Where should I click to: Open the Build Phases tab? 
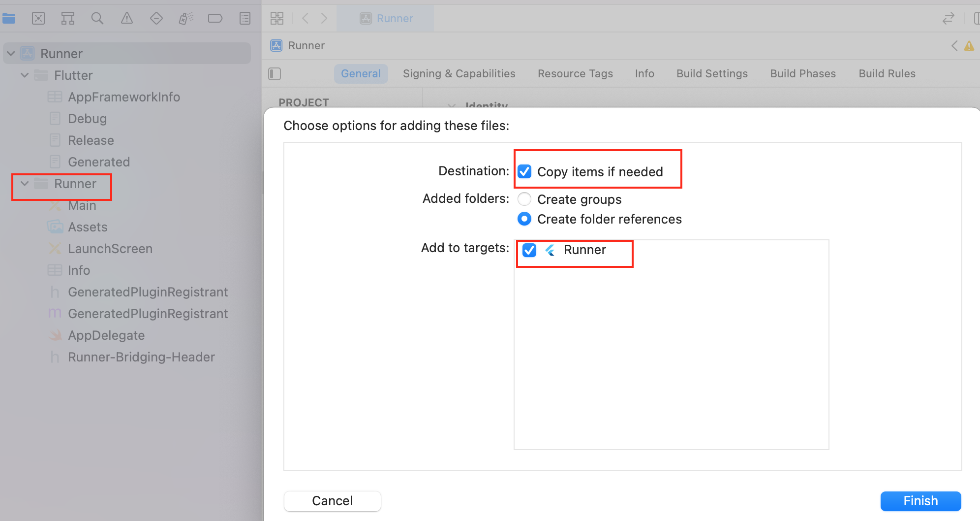(x=803, y=74)
